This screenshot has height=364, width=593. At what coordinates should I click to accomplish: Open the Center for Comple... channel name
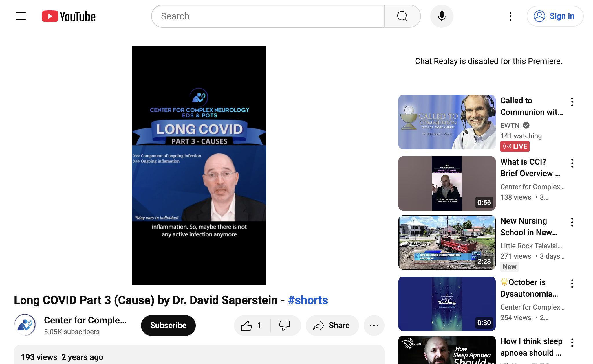point(85,320)
